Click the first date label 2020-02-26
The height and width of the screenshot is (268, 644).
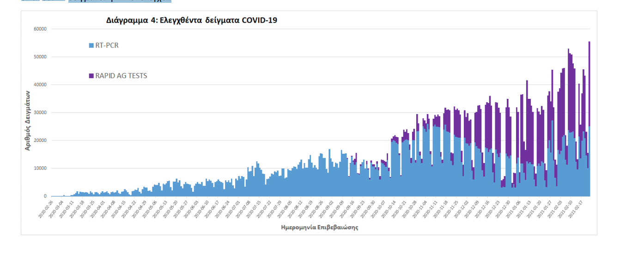coord(46,210)
